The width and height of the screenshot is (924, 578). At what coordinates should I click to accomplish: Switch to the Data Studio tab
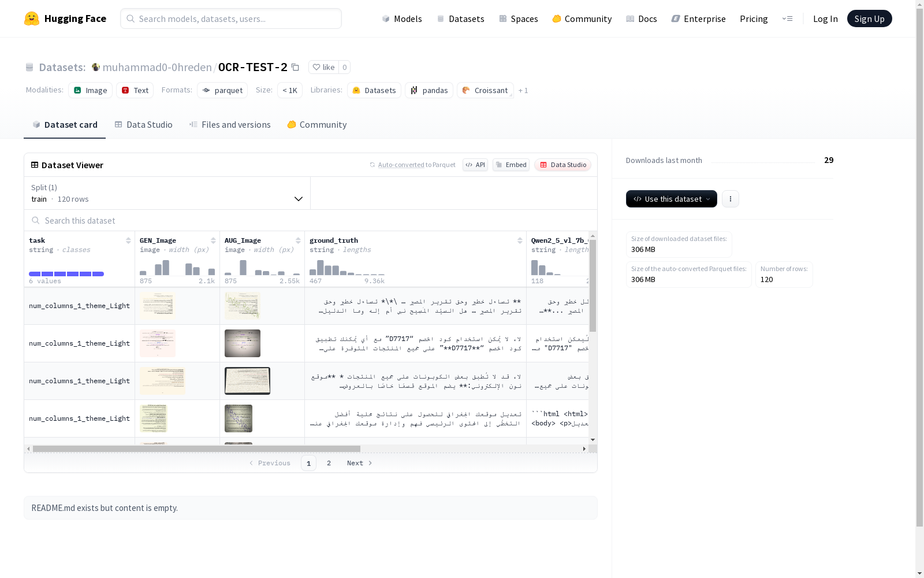click(x=143, y=124)
